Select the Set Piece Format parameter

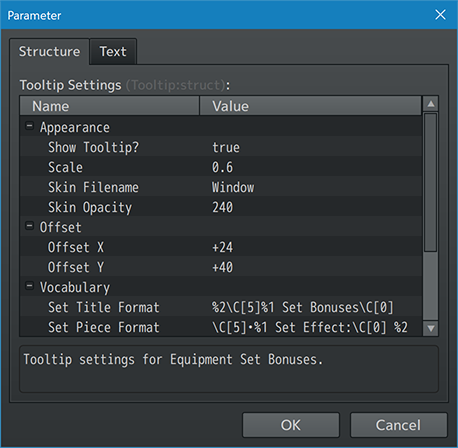coord(104,327)
